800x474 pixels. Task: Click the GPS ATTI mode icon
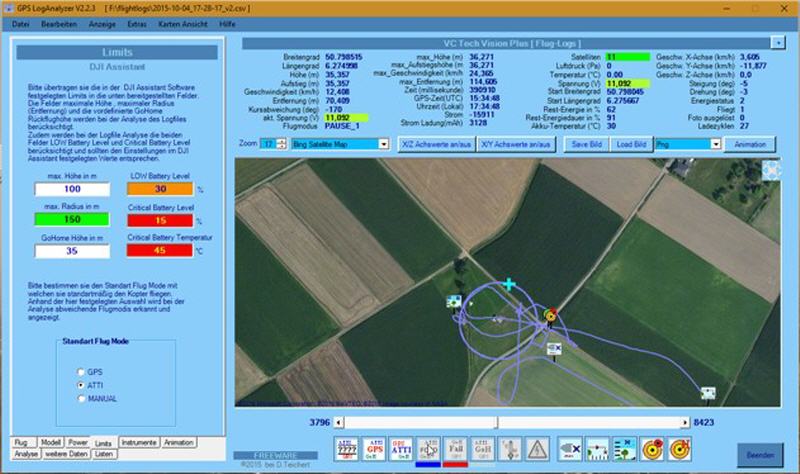pyautogui.click(x=401, y=450)
